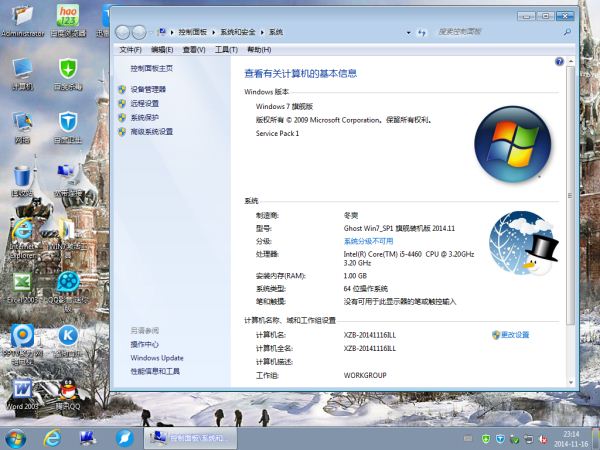Launch Internet Explorer from the taskbar
Image resolution: width=600 pixels, height=450 pixels.
tap(52, 439)
